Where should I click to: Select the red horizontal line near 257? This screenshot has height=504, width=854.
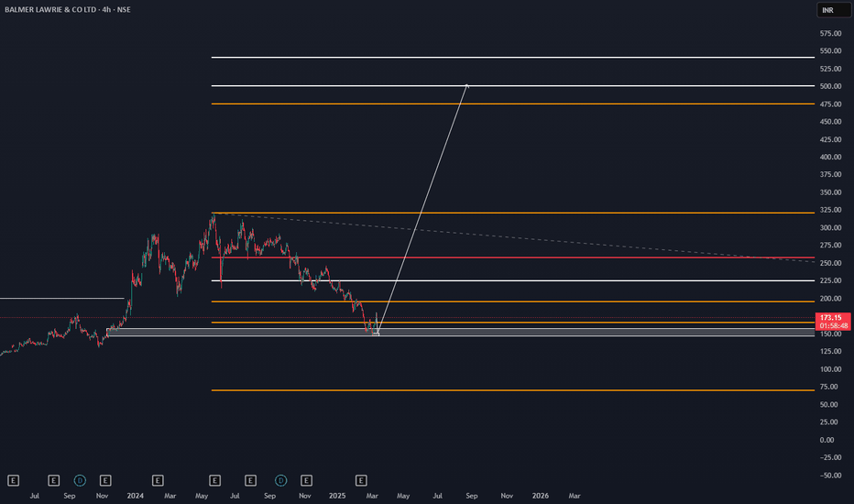tap(513, 257)
